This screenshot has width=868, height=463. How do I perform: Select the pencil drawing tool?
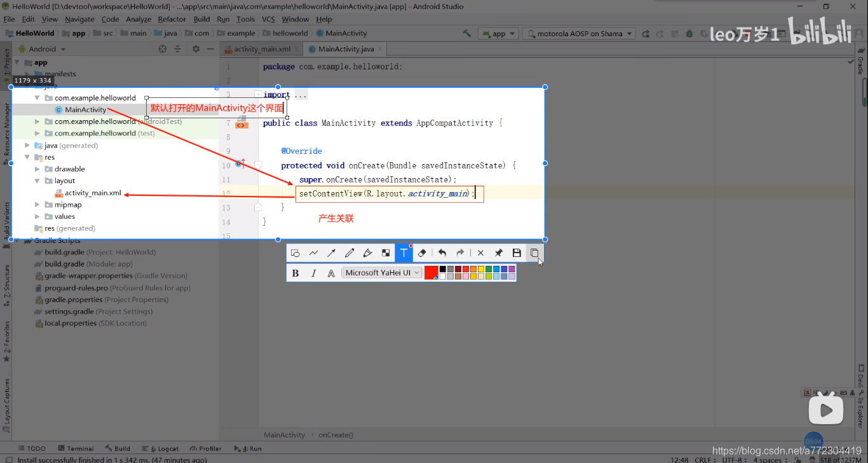(x=349, y=253)
